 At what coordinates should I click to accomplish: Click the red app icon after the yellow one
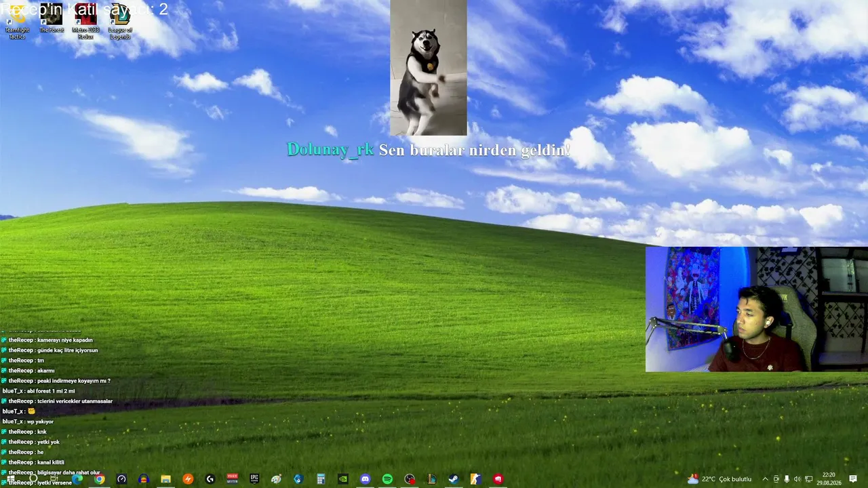coord(498,479)
